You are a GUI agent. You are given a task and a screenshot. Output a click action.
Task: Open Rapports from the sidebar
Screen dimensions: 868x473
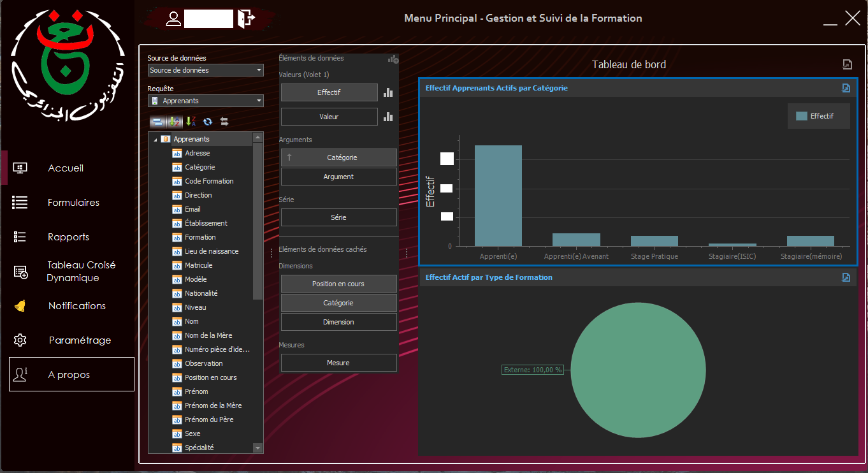click(68, 237)
